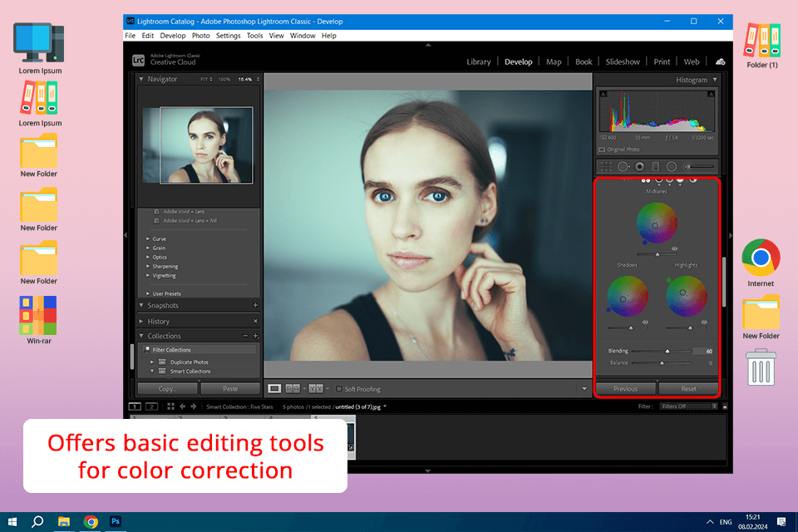Add a new snapshot with plus icon
The height and width of the screenshot is (532, 798).
(x=255, y=306)
